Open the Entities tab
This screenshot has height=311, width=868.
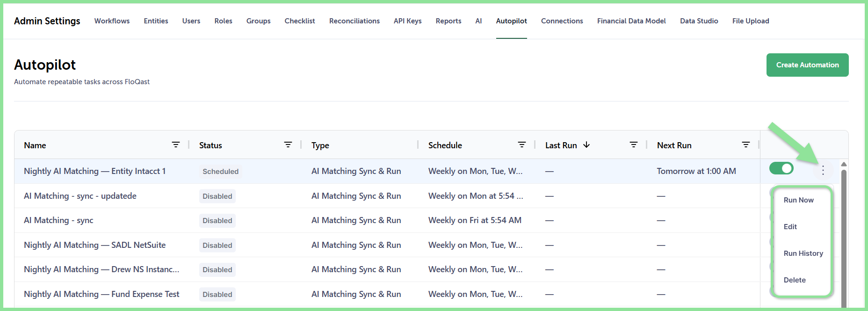tap(156, 21)
